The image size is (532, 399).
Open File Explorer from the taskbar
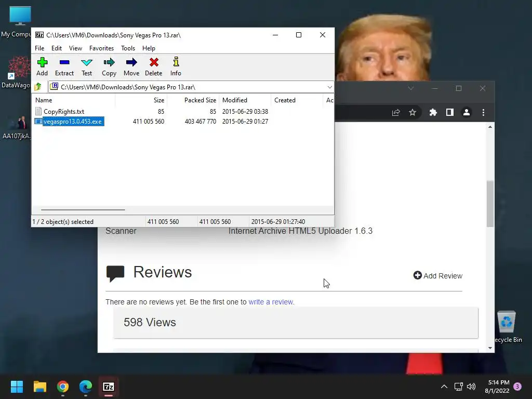39,387
